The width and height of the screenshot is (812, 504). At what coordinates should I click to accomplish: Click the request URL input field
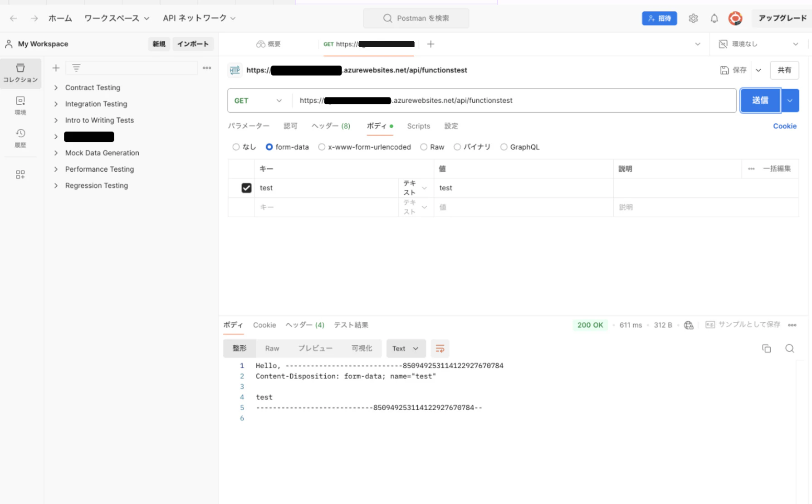[x=514, y=101]
